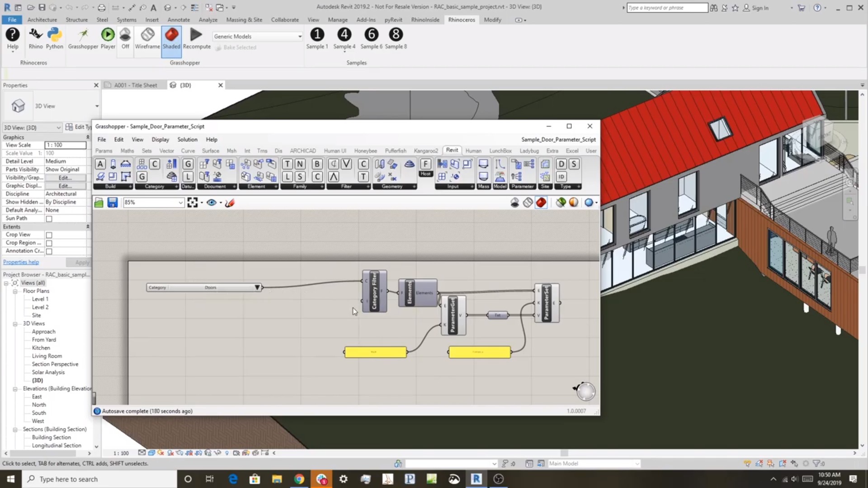Switch to the A001 - Title Sheet tab
Screen dimensions: 868x488
(135, 85)
